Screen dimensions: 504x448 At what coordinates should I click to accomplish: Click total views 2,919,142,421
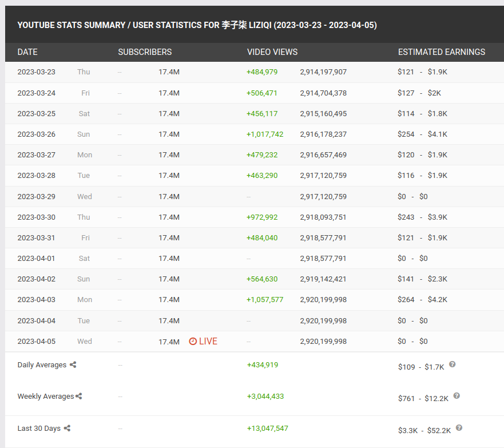tap(323, 279)
